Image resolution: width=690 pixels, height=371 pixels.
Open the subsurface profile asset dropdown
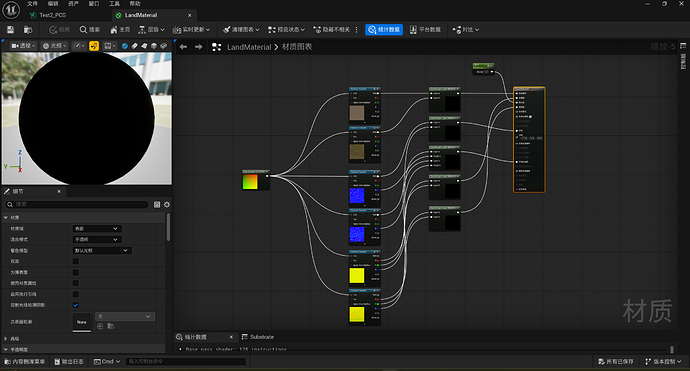[x=125, y=316]
